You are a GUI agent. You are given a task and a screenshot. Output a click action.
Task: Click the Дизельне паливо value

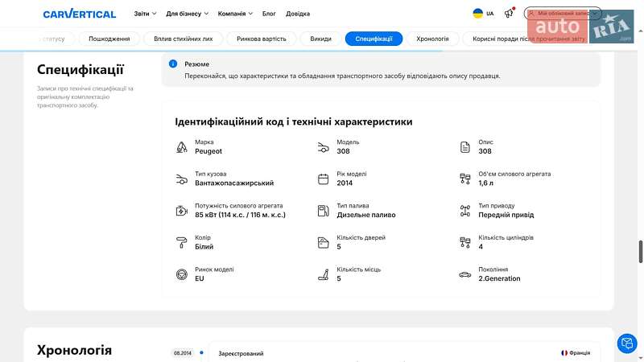coord(366,215)
